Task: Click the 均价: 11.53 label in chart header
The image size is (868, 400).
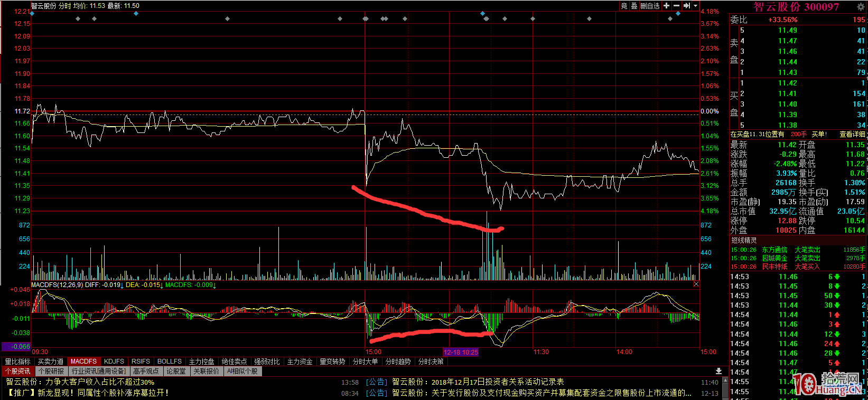Action: tap(89, 6)
